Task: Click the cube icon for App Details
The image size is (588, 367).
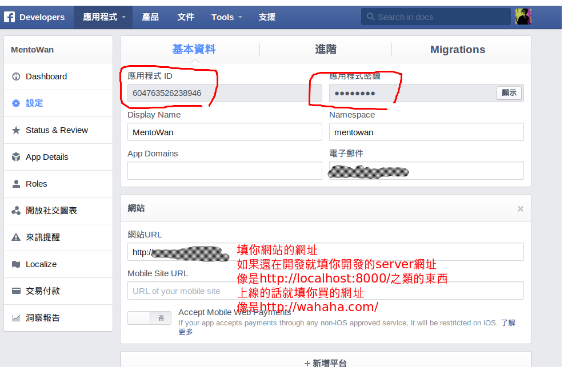Action: click(16, 157)
